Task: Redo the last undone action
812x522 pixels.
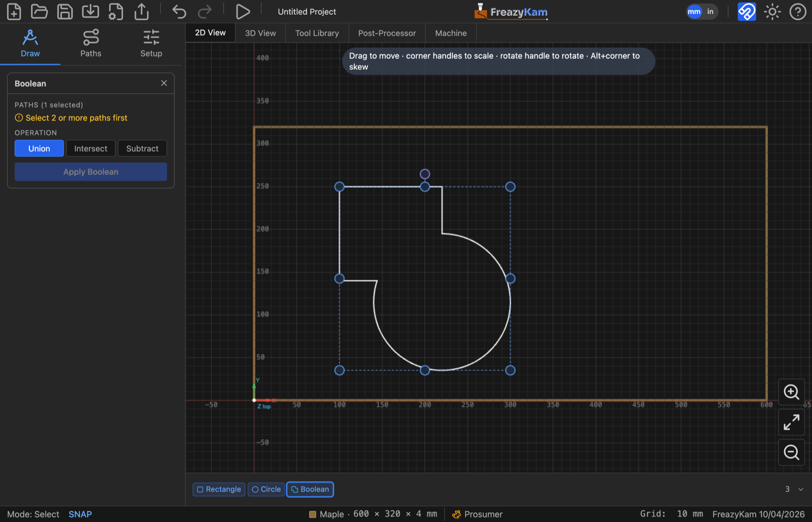Action: tap(205, 11)
